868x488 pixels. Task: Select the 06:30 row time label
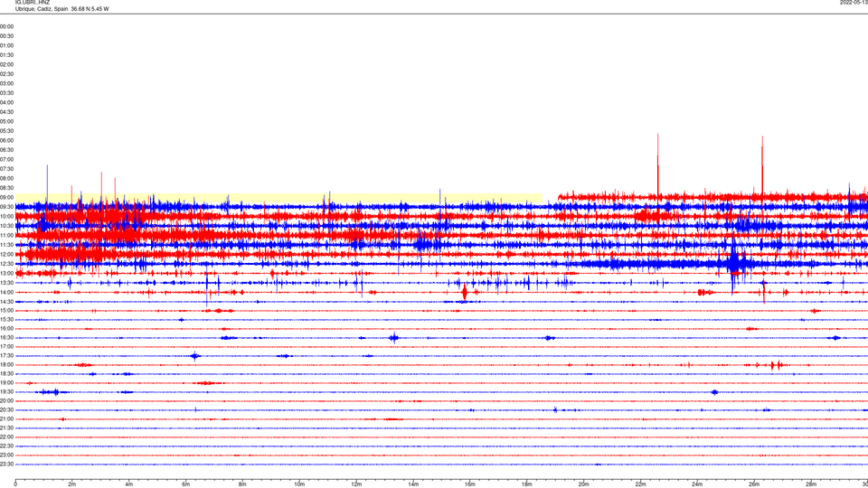pos(6,149)
